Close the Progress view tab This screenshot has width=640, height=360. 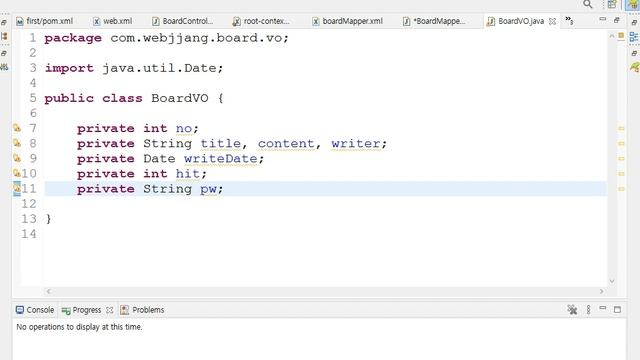[109, 310]
